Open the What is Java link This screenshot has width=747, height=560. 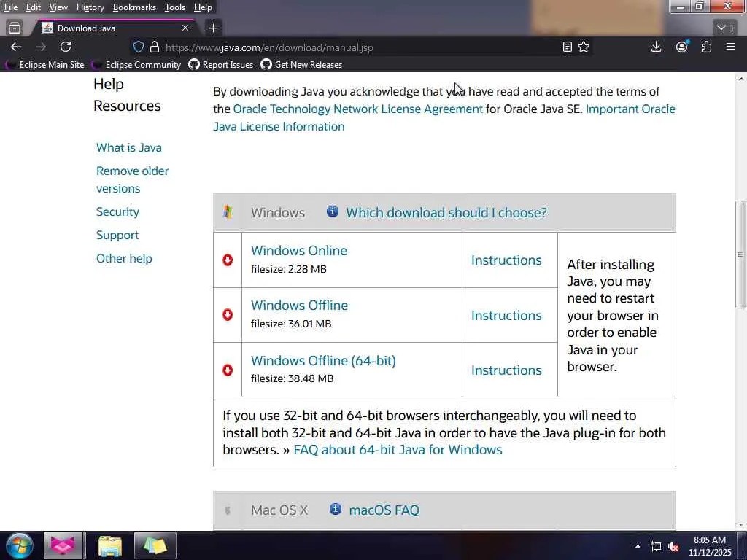pos(128,147)
